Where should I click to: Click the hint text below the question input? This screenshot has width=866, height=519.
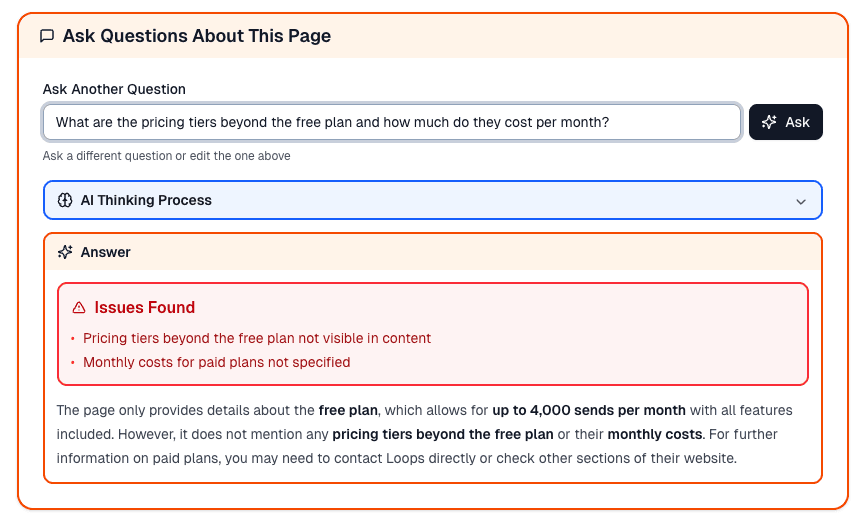point(166,156)
